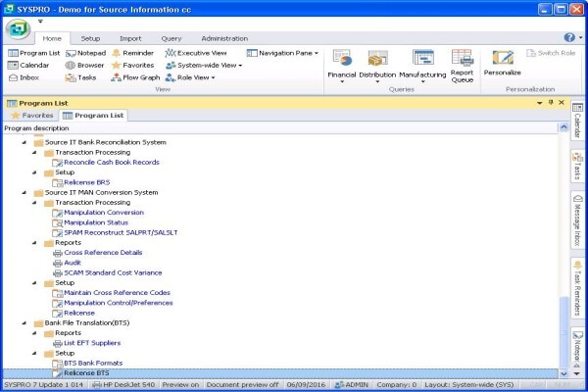588x392 pixels.
Task: Open the System-wide View dropdown
Action: coord(204,66)
